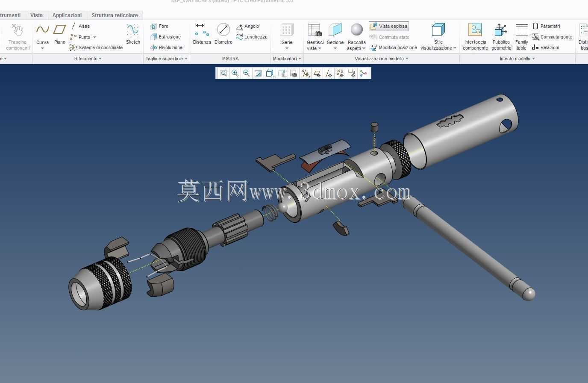Open the saved orientations icon
Screen dimensions: 588x383
click(x=282, y=74)
